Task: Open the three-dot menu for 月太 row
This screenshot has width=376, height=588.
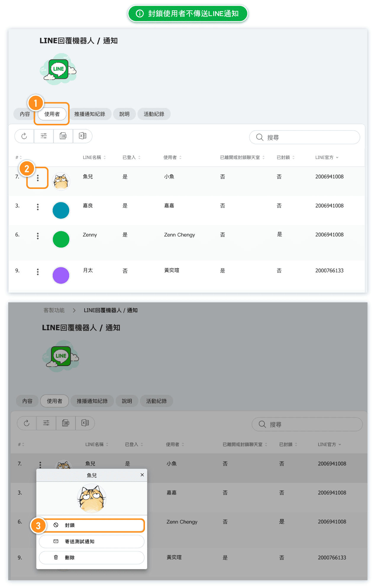Action: pos(38,272)
